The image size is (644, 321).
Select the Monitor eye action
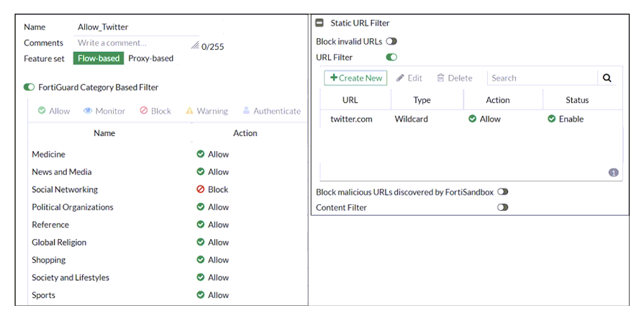[x=88, y=111]
